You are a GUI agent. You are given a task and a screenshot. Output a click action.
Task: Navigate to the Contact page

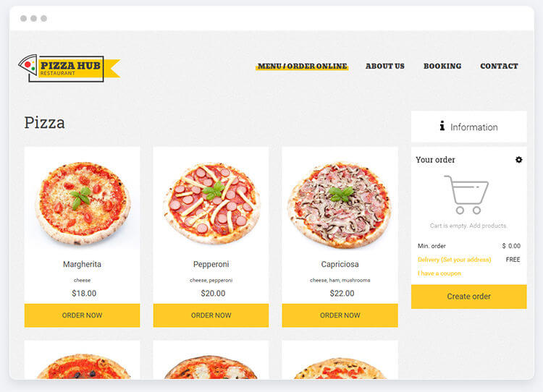click(x=499, y=66)
